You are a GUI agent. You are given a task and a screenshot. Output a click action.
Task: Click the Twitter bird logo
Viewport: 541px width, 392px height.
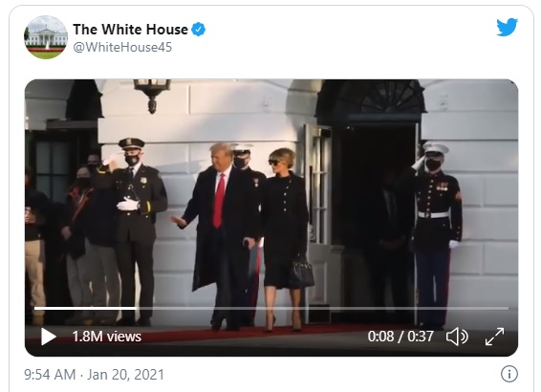[x=507, y=27]
